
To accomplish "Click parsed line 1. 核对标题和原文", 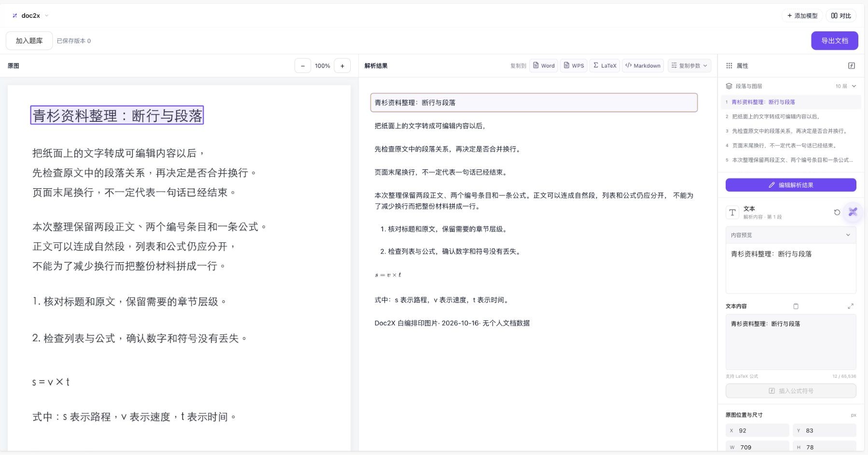I will pyautogui.click(x=444, y=229).
